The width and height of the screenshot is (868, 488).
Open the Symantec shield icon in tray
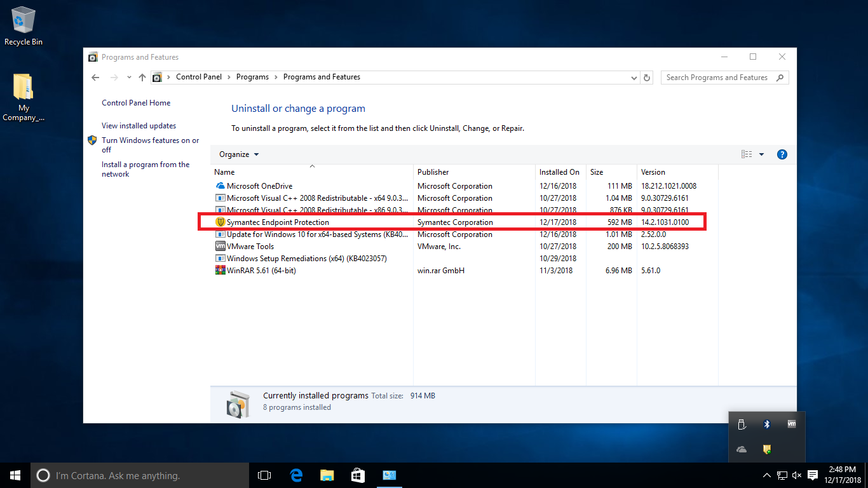[767, 449]
